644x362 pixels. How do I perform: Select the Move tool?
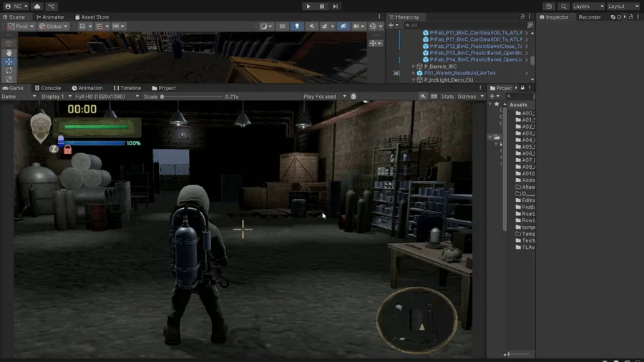(x=9, y=62)
